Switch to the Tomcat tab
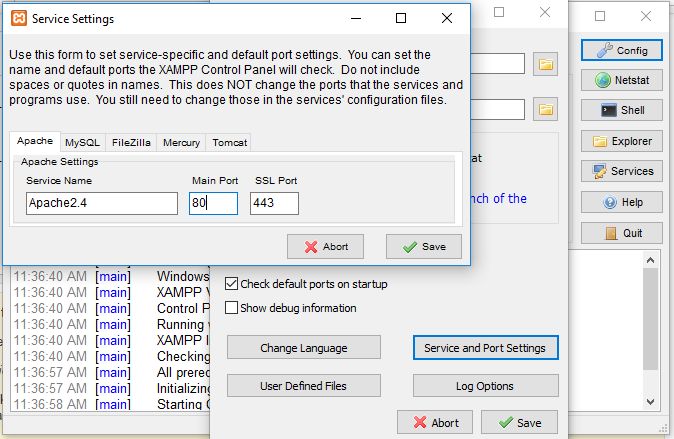 (x=230, y=142)
